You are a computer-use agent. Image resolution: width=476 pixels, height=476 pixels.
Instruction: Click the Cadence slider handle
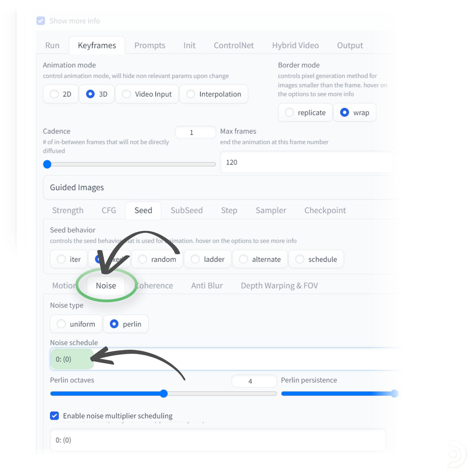pos(47,164)
